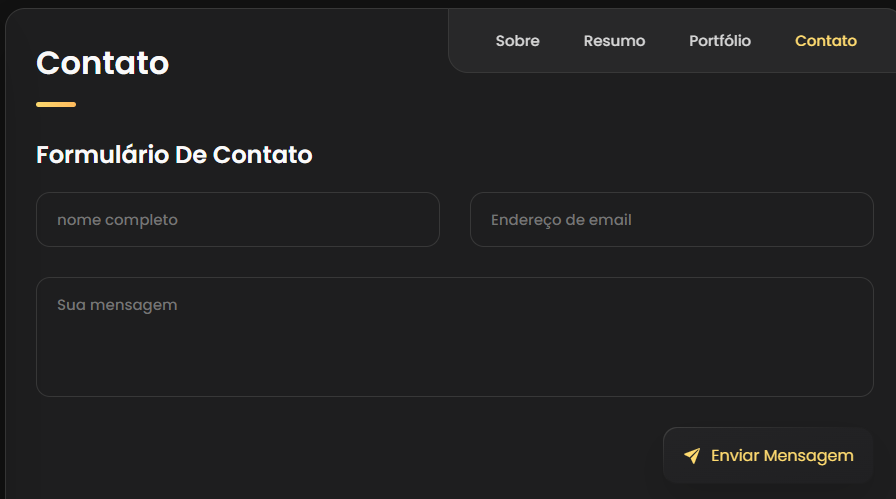
Task: Select the active Contato nav link
Action: (826, 41)
